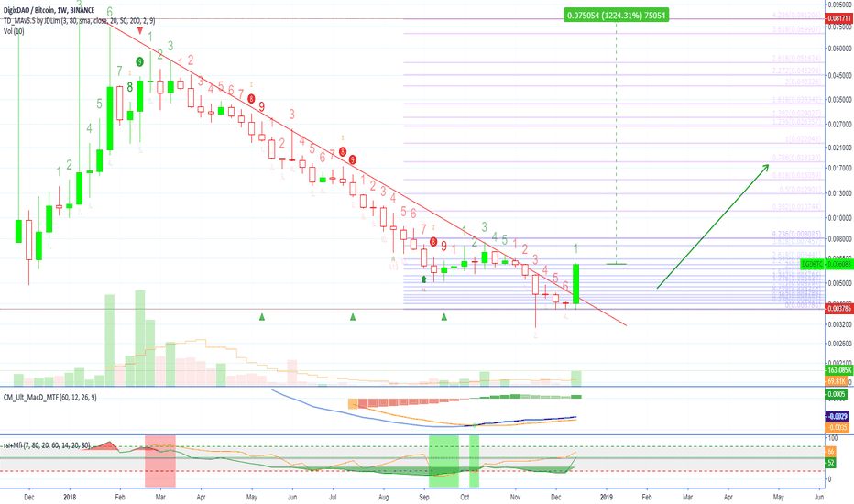
Task: Click the green triangle marker below mid-May
Action: [262, 316]
